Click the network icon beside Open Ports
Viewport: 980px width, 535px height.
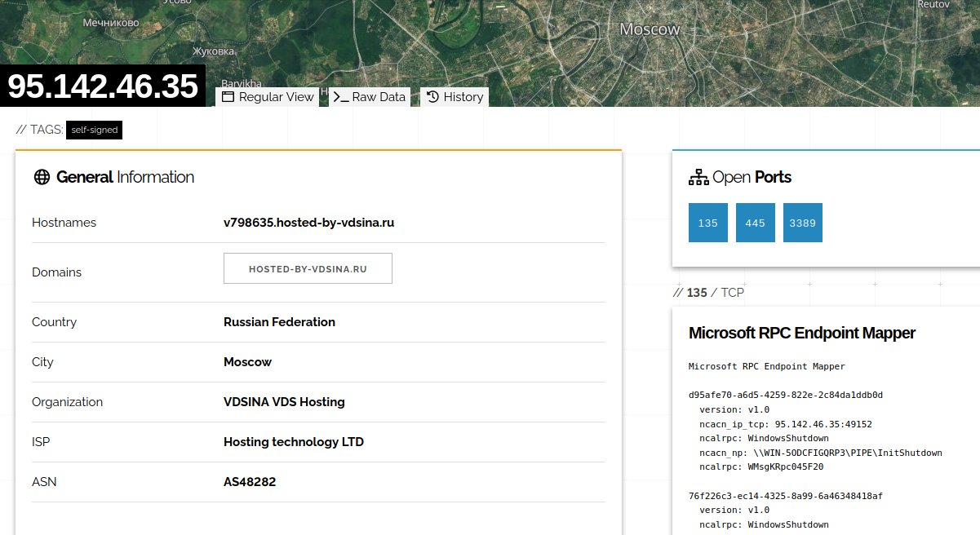coord(698,177)
